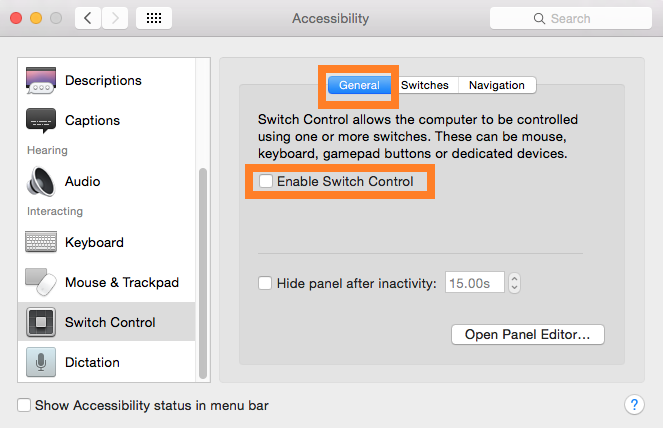The width and height of the screenshot is (663, 428).
Task: Click the Audio speaker icon
Action: [41, 181]
